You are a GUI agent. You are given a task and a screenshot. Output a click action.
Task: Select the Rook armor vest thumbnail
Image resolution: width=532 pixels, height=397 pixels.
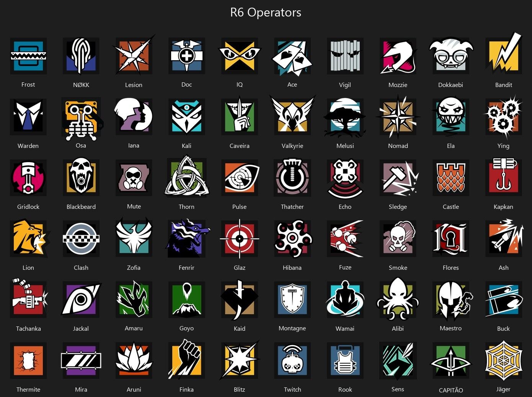(x=345, y=361)
